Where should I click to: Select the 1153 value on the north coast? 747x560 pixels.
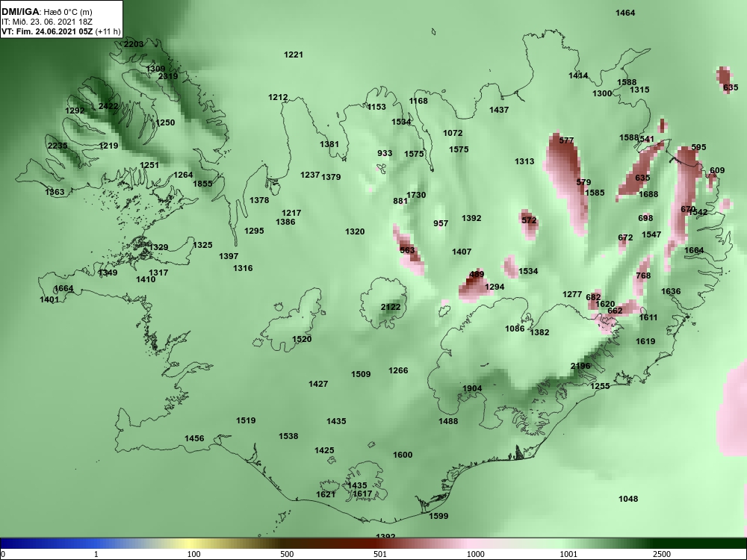point(376,107)
